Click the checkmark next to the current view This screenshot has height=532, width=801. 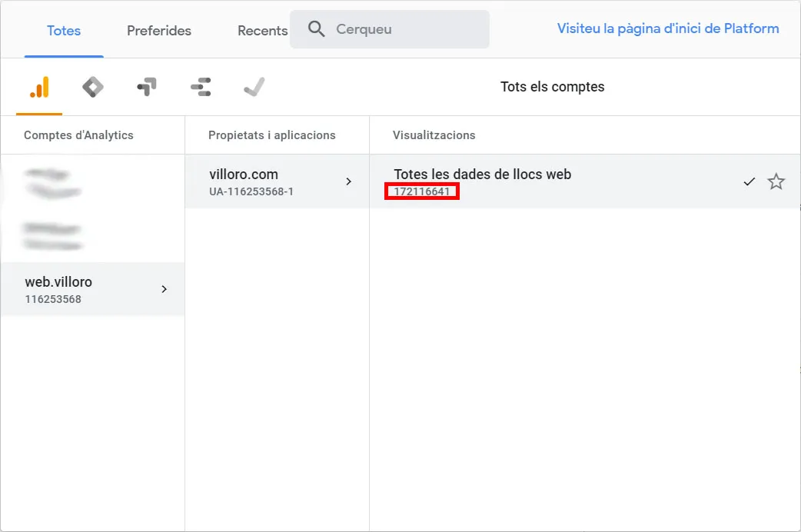click(749, 181)
